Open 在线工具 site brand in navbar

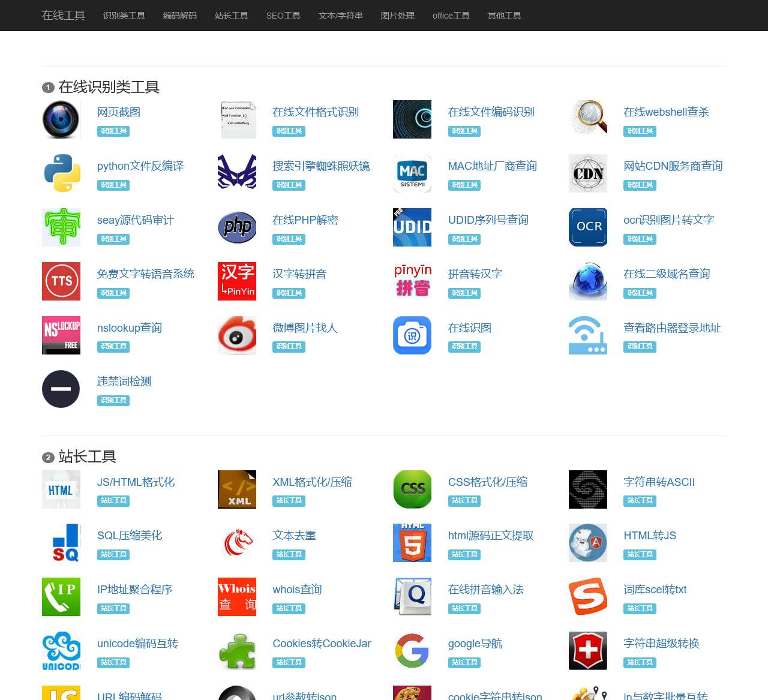pos(64,15)
